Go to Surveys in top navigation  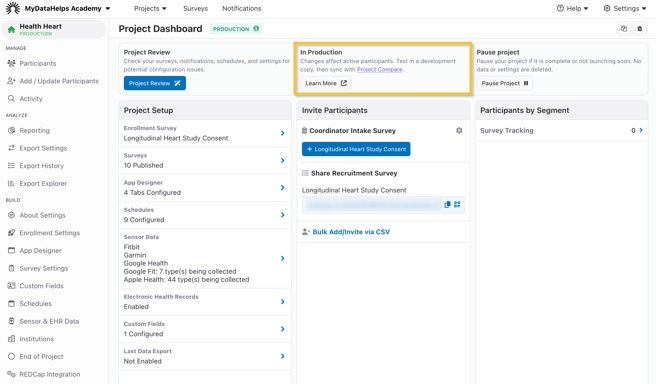[195, 8]
